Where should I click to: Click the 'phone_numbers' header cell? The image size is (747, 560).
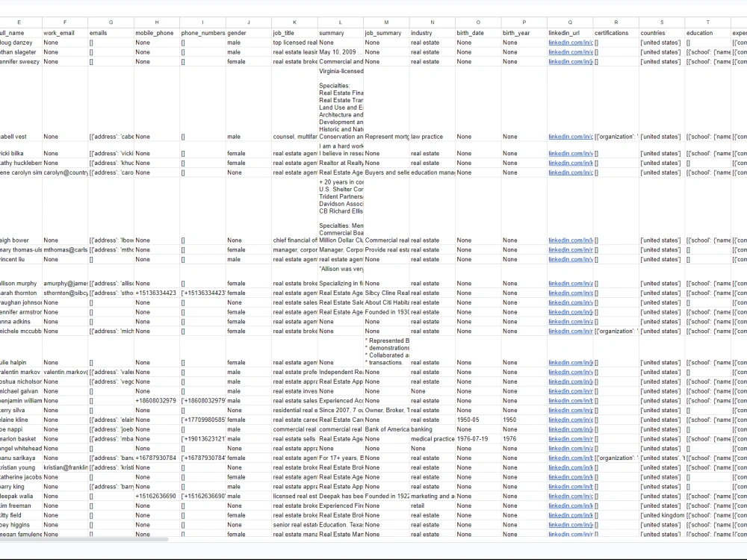[202, 33]
